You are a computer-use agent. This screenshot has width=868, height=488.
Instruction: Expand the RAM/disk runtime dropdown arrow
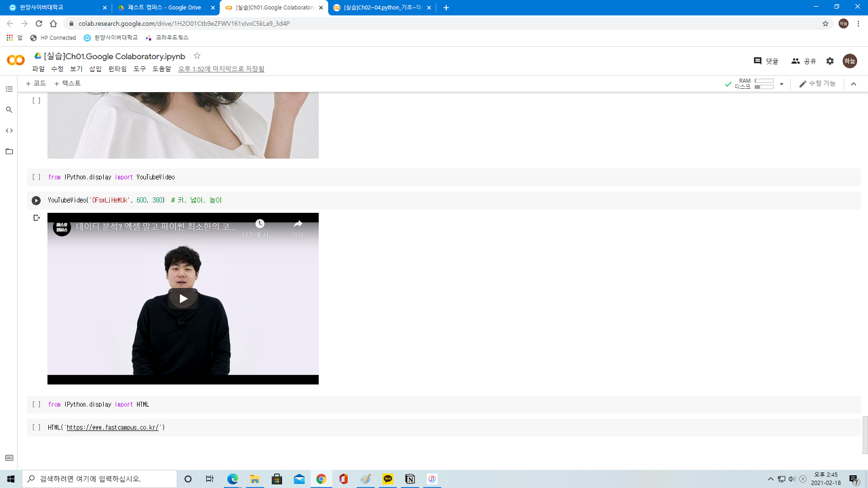[781, 84]
